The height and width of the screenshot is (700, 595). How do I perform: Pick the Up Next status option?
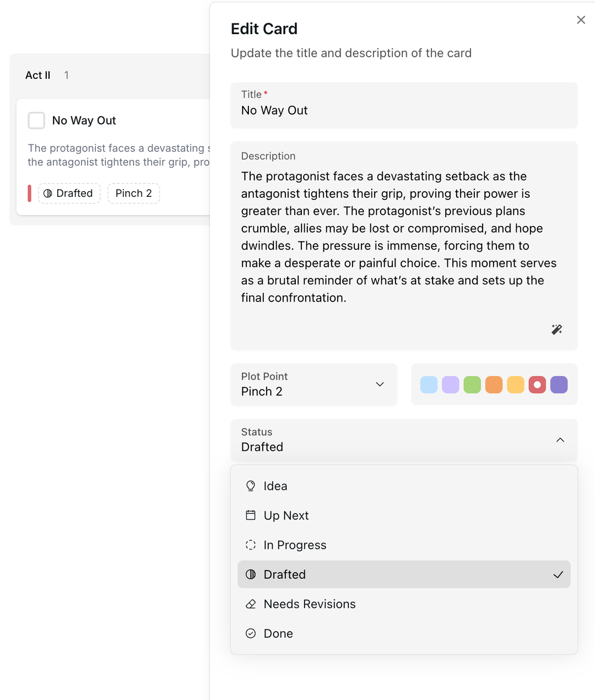click(286, 515)
